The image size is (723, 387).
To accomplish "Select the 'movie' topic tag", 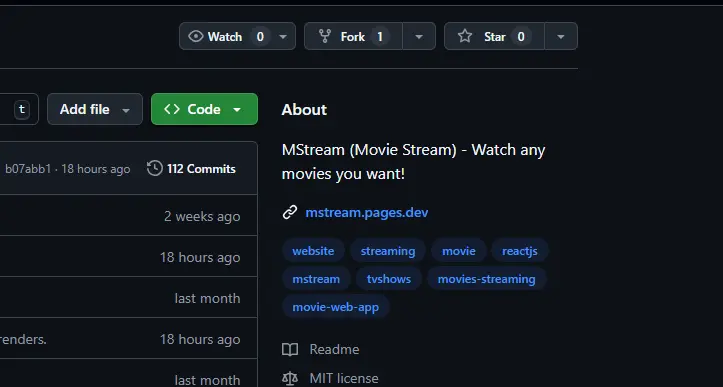I will pyautogui.click(x=459, y=251).
